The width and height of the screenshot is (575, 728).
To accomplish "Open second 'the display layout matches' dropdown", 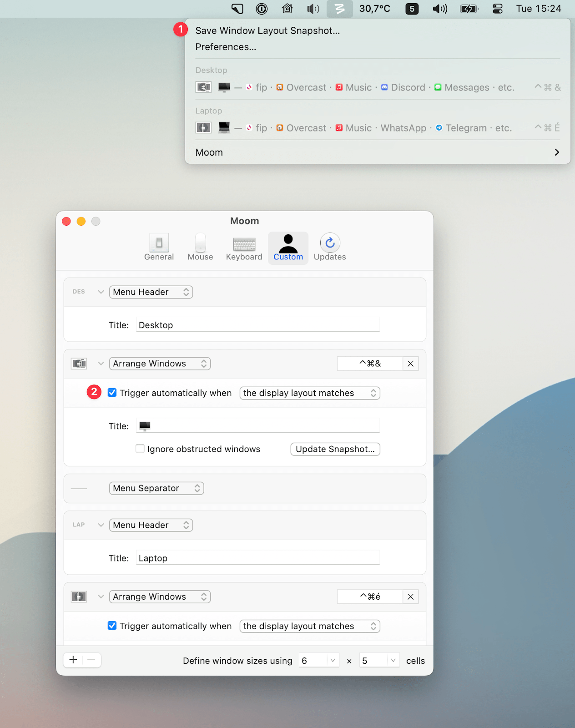I will pos(310,626).
